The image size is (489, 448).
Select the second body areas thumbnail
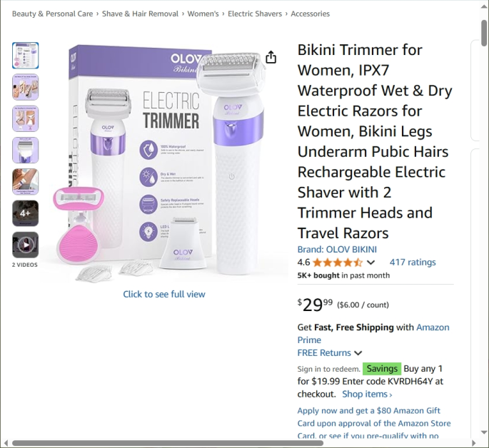pos(26,87)
